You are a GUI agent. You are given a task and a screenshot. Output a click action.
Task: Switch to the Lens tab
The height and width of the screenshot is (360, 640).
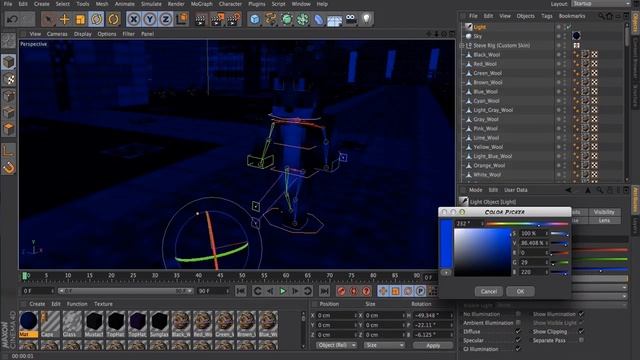click(x=604, y=220)
